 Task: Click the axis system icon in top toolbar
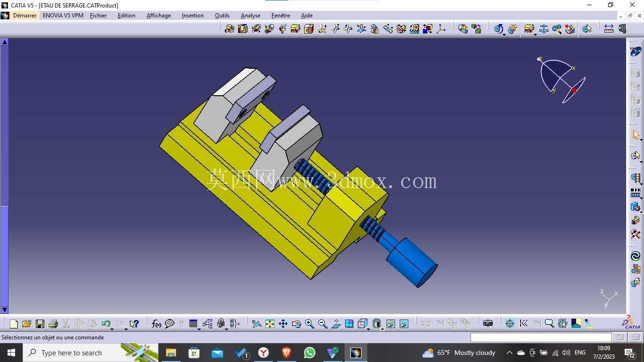[x=441, y=29]
